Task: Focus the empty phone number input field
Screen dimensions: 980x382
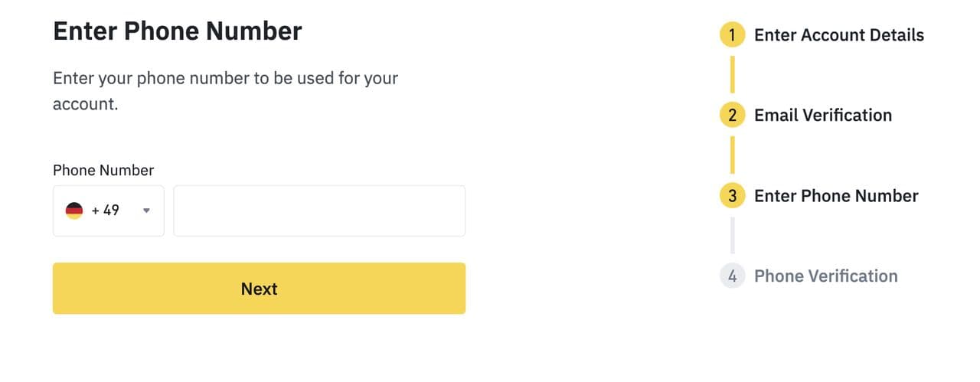Action: click(x=319, y=211)
